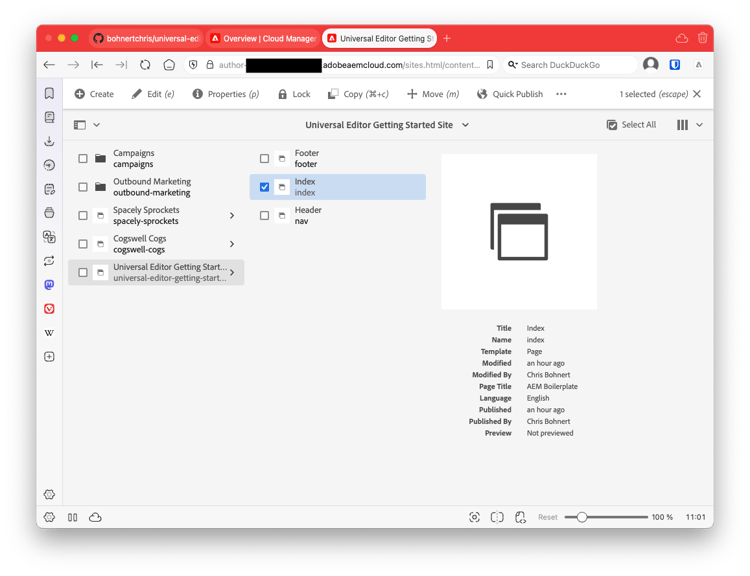Go to the browser home page
Image resolution: width=750 pixels, height=576 pixels.
coord(169,65)
